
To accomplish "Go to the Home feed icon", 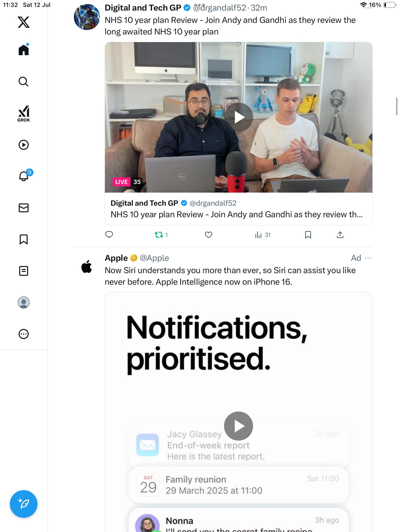I will (x=24, y=50).
